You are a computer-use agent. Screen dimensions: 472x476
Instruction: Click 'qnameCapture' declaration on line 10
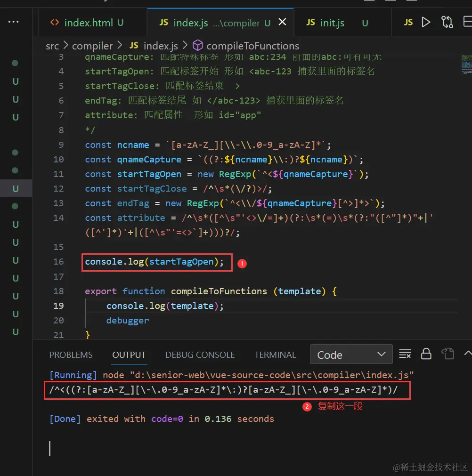149,160
